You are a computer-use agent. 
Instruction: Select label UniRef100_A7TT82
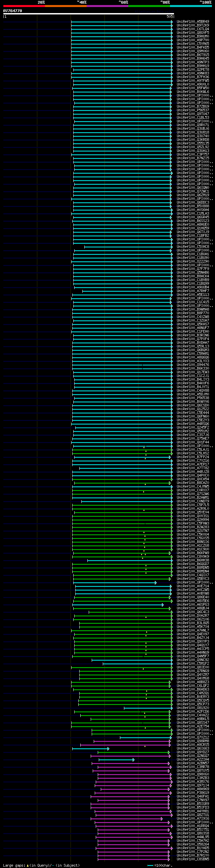coord(193,468)
